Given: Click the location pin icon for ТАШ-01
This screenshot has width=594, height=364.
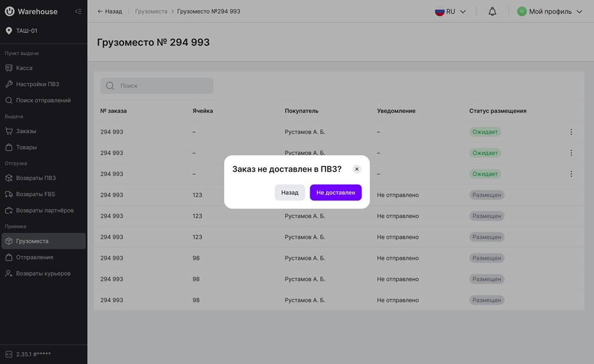Looking at the screenshot, I should [9, 31].
